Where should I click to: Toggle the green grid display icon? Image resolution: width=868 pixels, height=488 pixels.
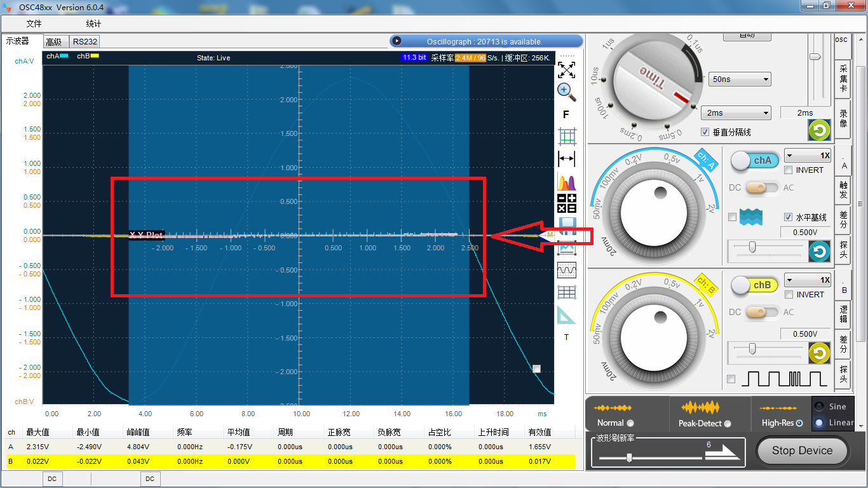coord(566,137)
